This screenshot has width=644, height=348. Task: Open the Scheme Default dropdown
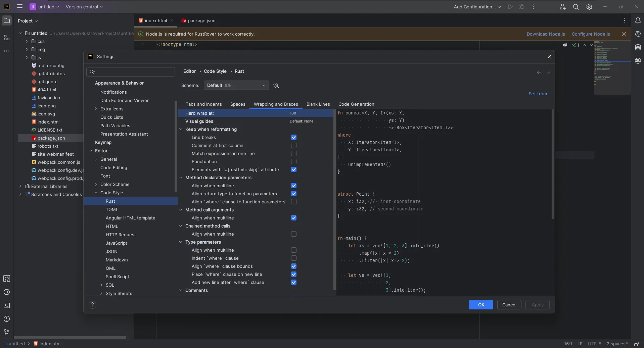click(236, 86)
